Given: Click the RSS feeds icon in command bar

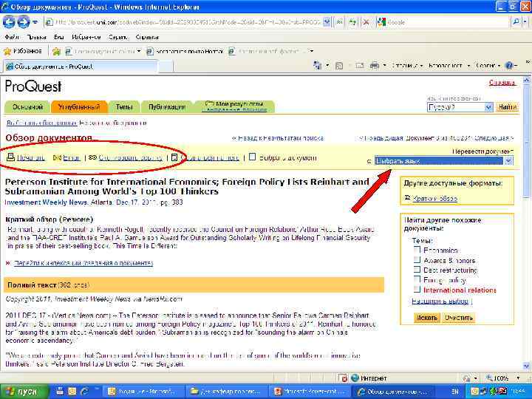Looking at the screenshot, I should 339,66.
